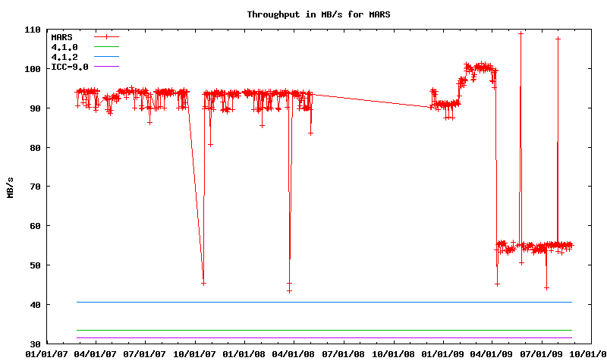Click the MARS legend label
The height and width of the screenshot is (364, 607).
point(61,36)
